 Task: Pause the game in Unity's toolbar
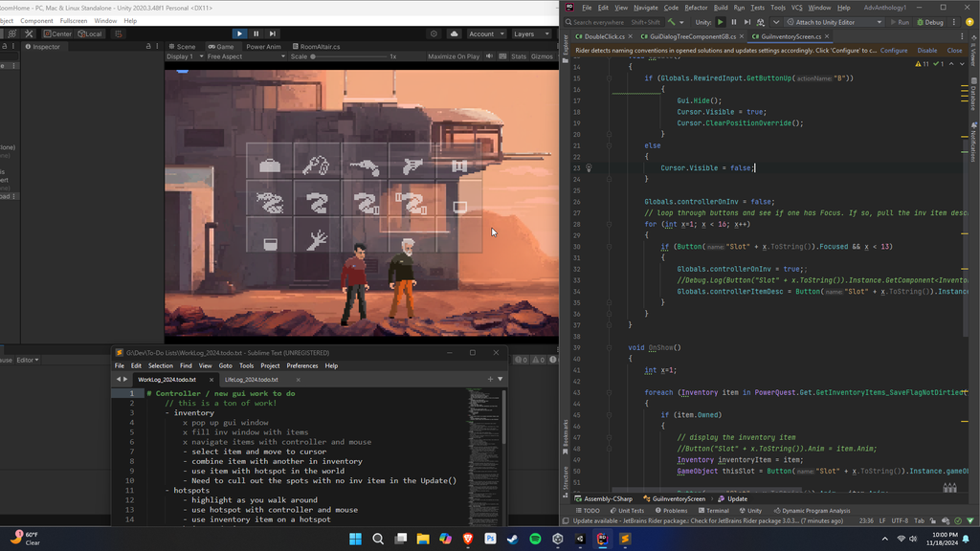click(256, 33)
